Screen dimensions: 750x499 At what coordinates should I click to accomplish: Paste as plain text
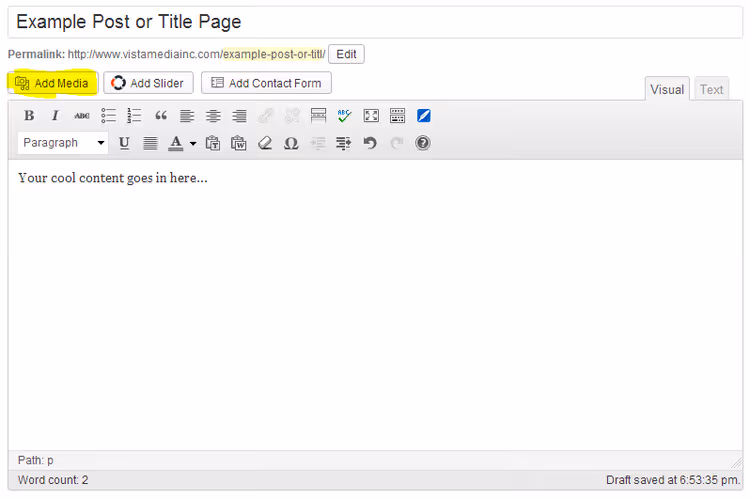[213, 143]
